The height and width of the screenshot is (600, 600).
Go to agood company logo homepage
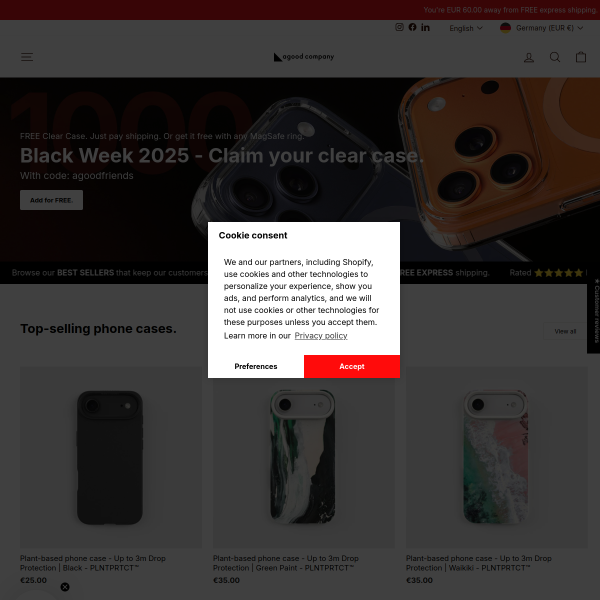point(304,57)
